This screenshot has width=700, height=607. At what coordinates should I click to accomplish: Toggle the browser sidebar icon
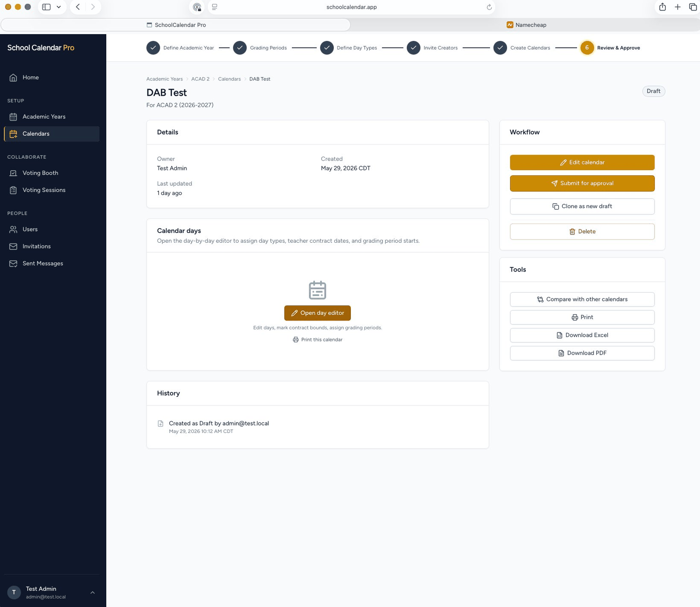(x=46, y=7)
